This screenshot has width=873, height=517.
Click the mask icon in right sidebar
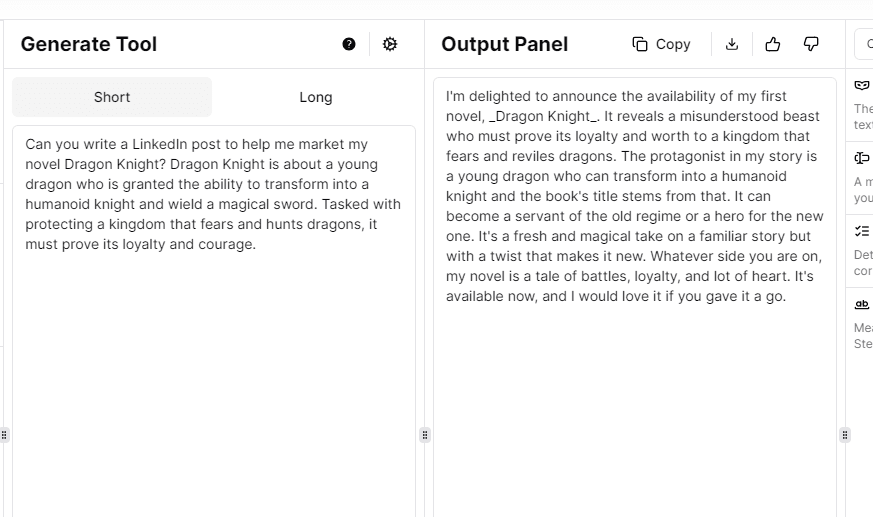(862, 86)
